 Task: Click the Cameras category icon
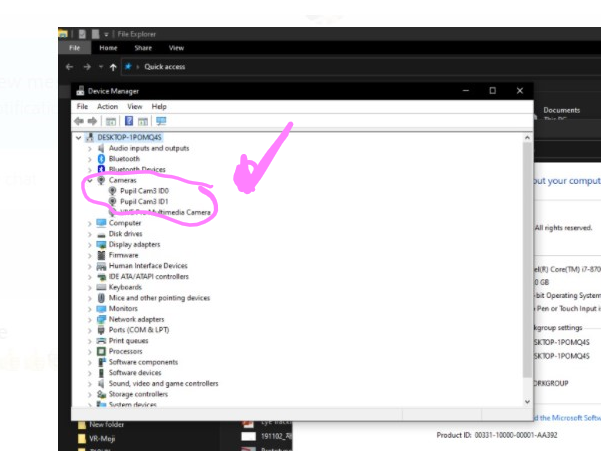click(x=101, y=180)
